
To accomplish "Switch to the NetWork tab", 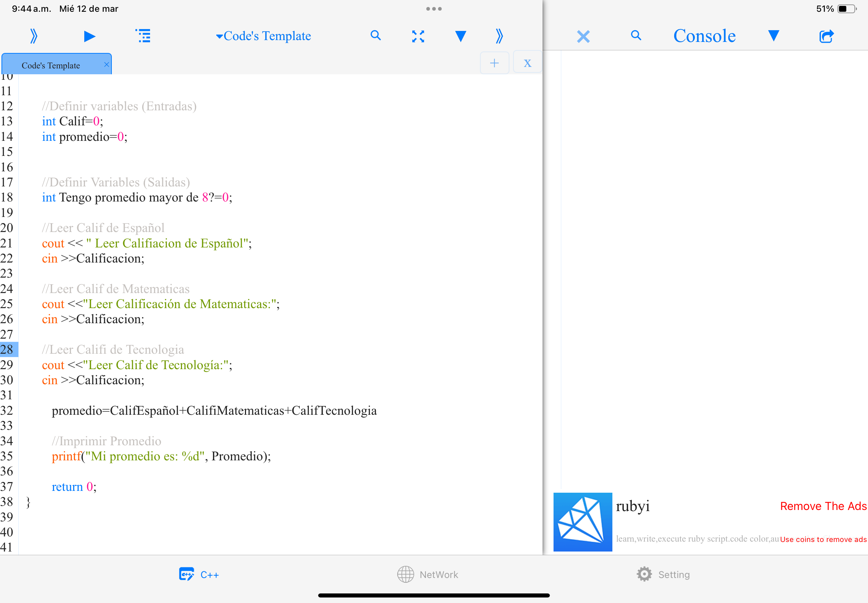I will click(428, 574).
